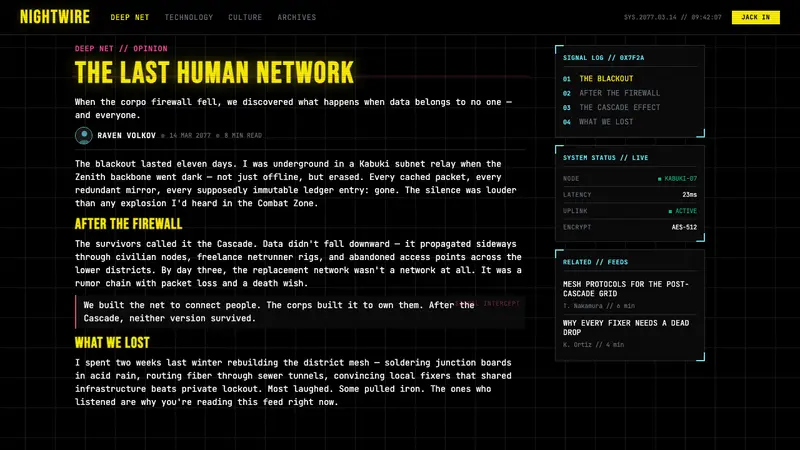Image resolution: width=800 pixels, height=450 pixels.
Task: Click the RELATED // FEEDS panel title
Action: click(595, 262)
